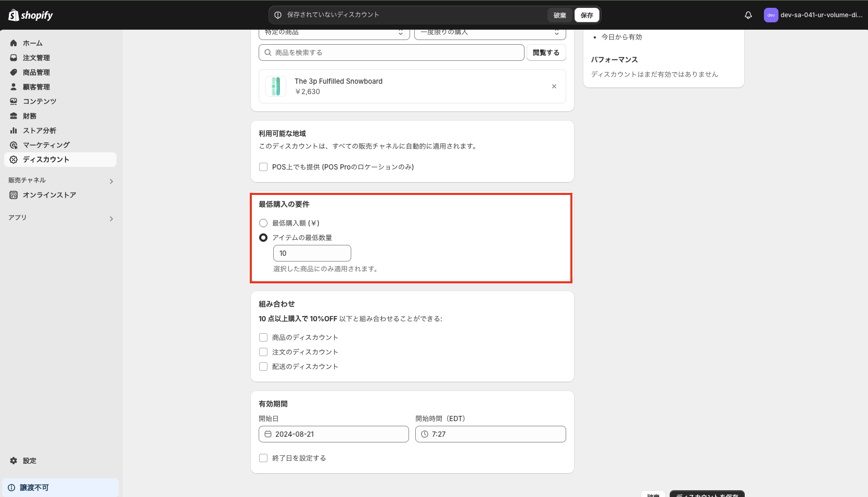Image resolution: width=868 pixels, height=497 pixels.
Task: Open the 顧客管理 page
Action: tap(37, 87)
